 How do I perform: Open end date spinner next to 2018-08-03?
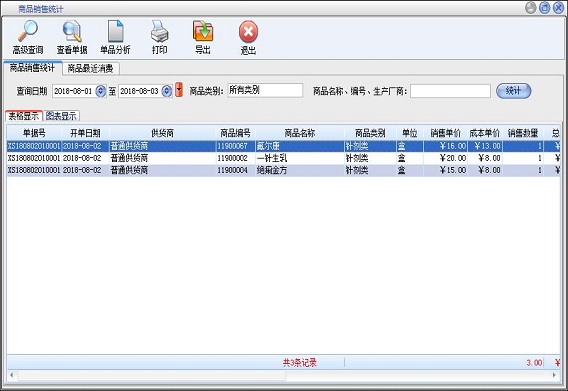pos(167,91)
